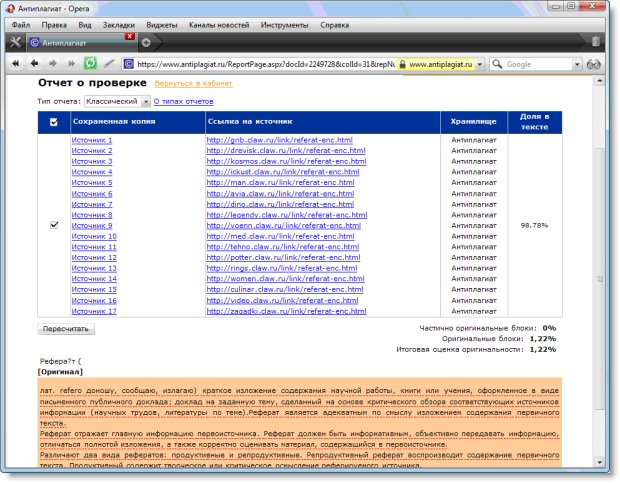Screen dimensions: 620x483
Task: Click the search magnifier icon
Action: [x=497, y=64]
